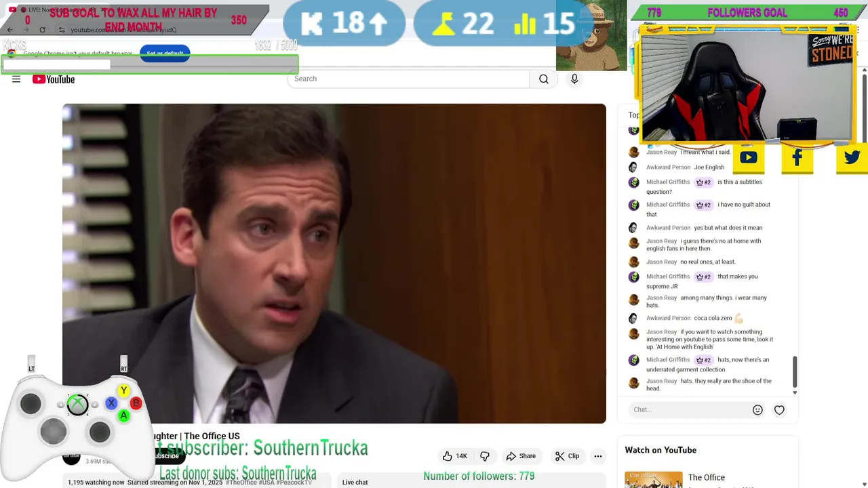Share the video using the Share button
Viewport: 868px width, 488px height.
(x=521, y=456)
